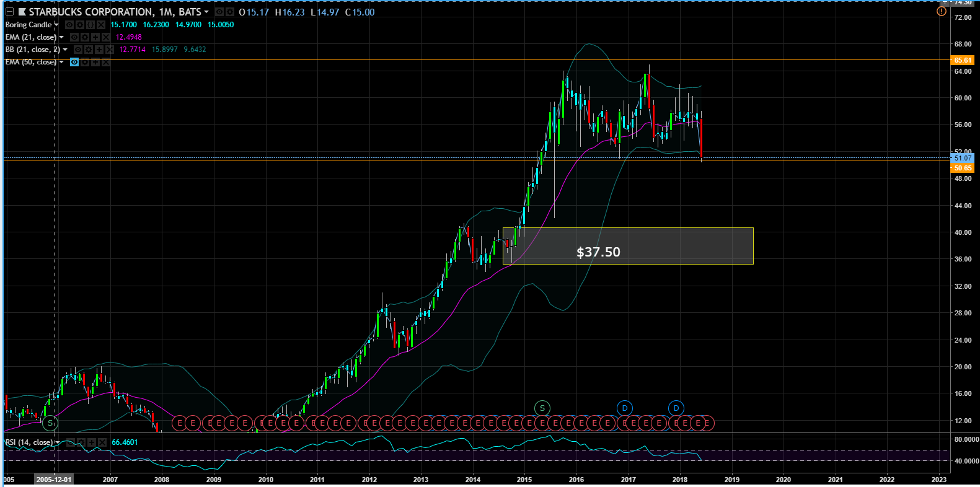
Task: Click the plus icon beside EMA (21, close)
Action: point(95,37)
